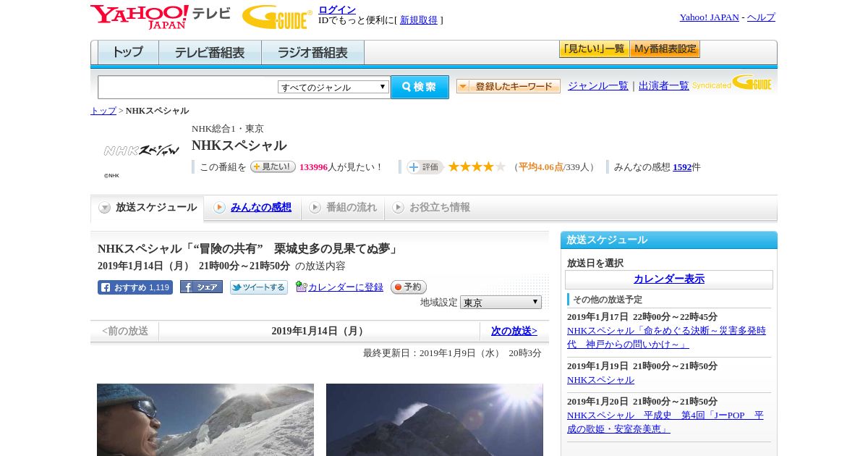The width and height of the screenshot is (868, 456).
Task: Go to 次の放送> link
Action: tap(514, 331)
